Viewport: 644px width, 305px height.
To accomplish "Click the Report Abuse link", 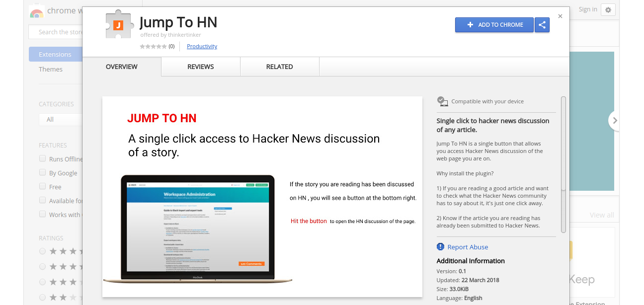I will (x=468, y=247).
